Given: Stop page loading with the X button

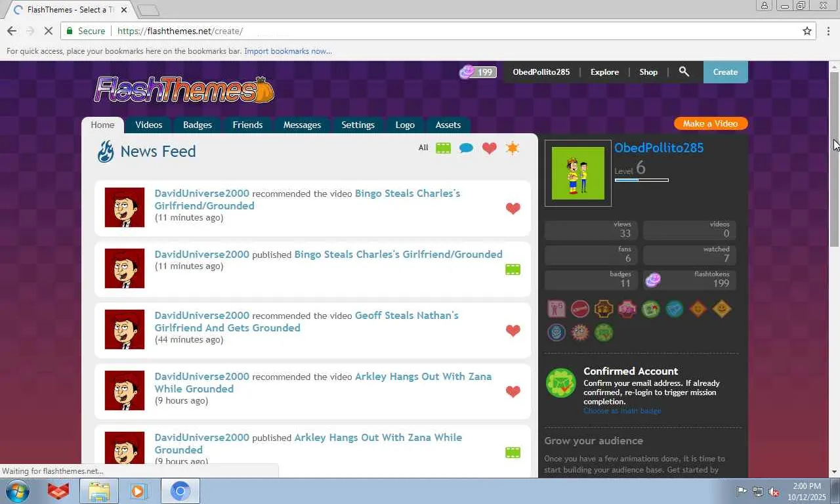Looking at the screenshot, I should pos(49,31).
